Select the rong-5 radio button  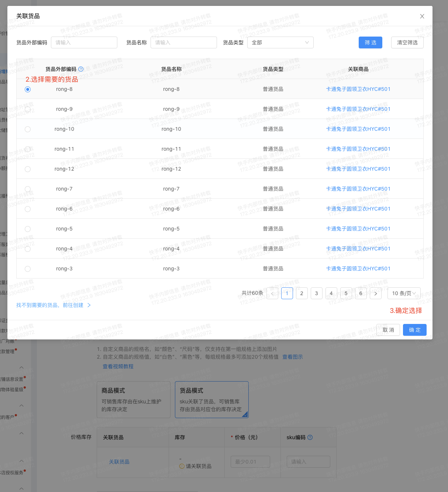coord(28,229)
